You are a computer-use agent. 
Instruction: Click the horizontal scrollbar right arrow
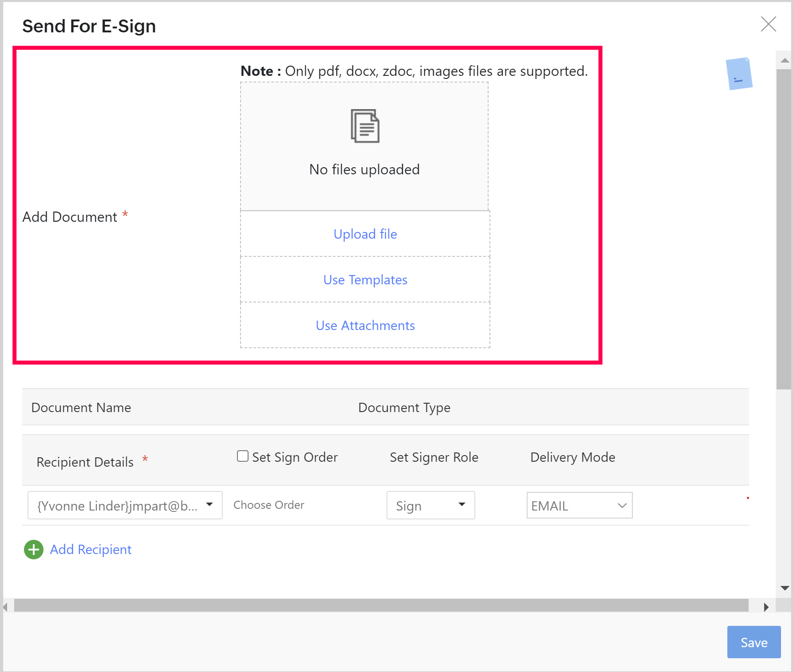tap(766, 607)
